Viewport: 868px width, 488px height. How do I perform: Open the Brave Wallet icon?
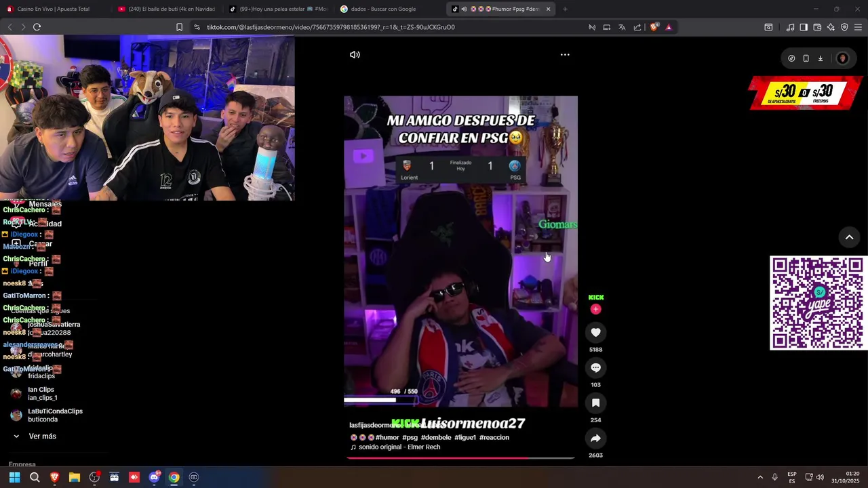pos(817,27)
